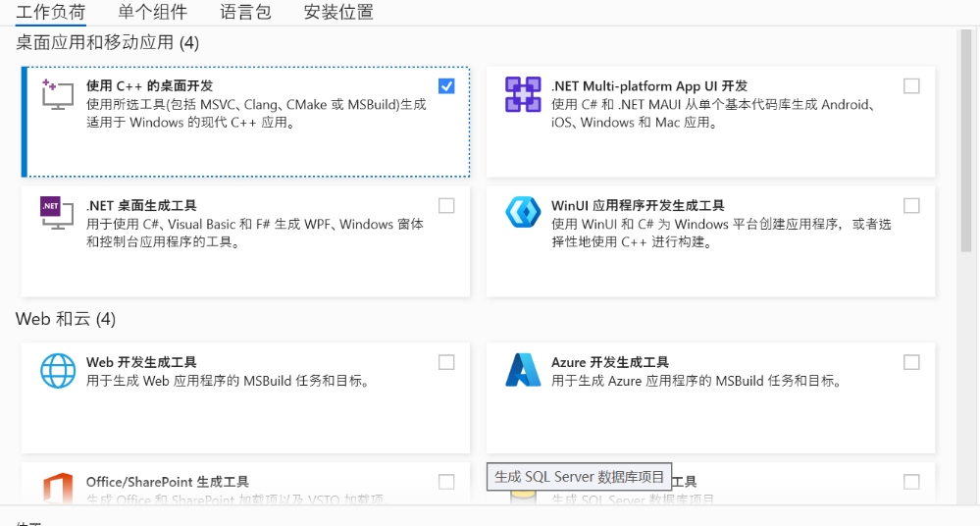Image resolution: width=980 pixels, height=526 pixels.
Task: Click the 用于生成 Azure 应用程序的 MSBuild description
Action: tap(696, 381)
